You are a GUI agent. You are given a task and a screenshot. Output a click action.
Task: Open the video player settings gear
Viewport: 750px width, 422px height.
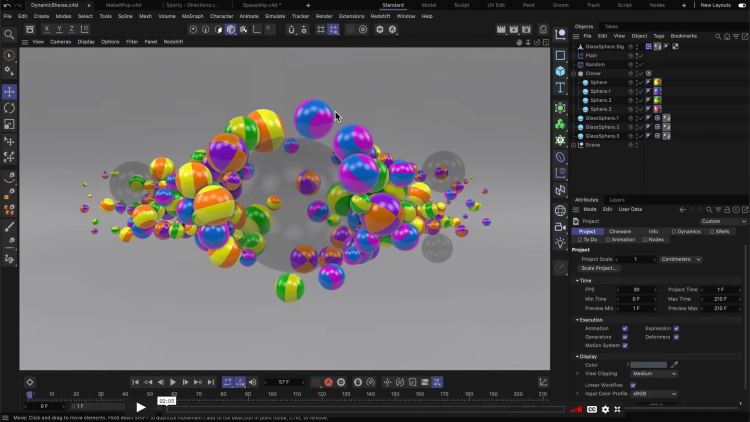(605, 410)
